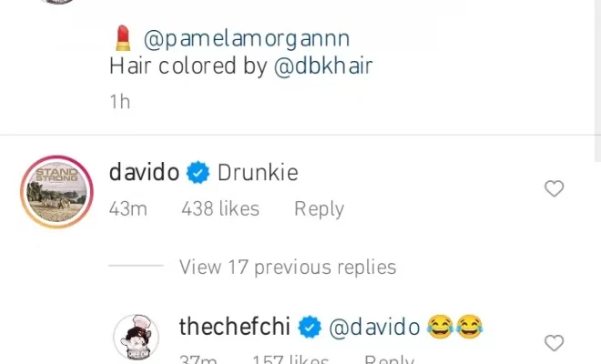
Task: Click the 43m comment timestamp
Action: tap(128, 209)
